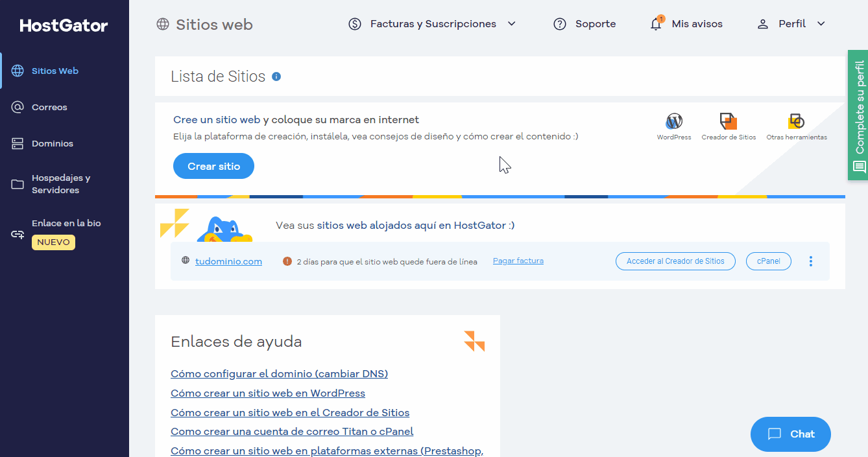Open Titan o cPanel email help link
The image size is (868, 457).
click(292, 431)
